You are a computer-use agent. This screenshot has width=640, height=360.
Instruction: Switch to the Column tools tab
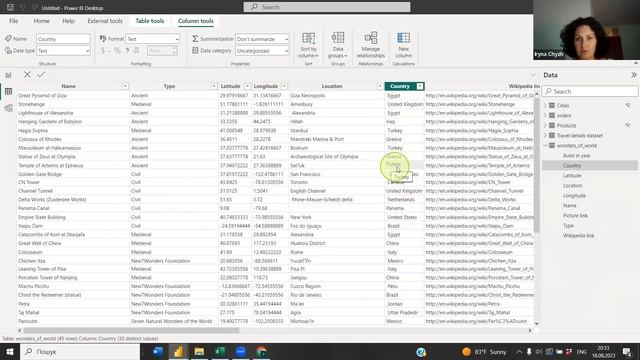click(x=196, y=21)
